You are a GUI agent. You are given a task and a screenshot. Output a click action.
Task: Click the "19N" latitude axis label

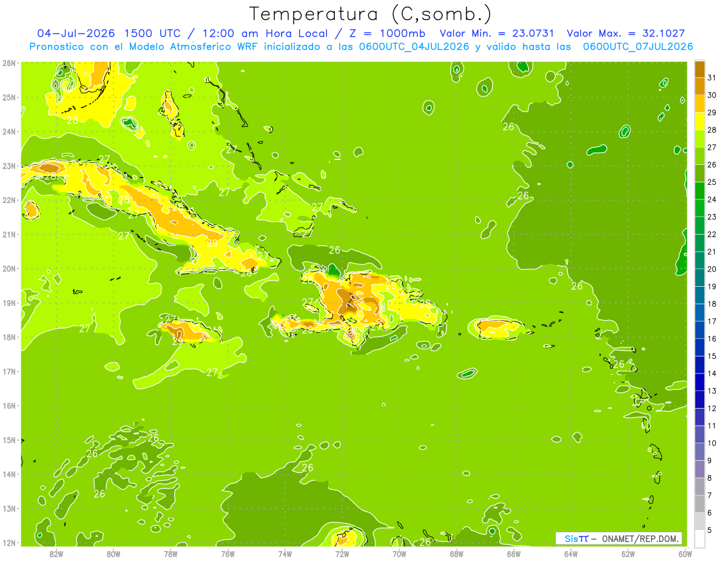9,303
